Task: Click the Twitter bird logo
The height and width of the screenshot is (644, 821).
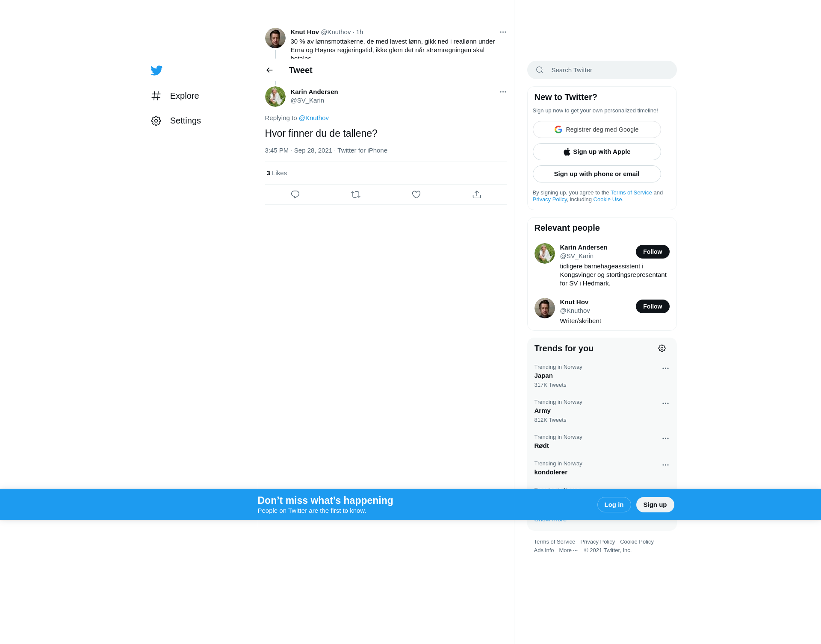Action: [157, 71]
